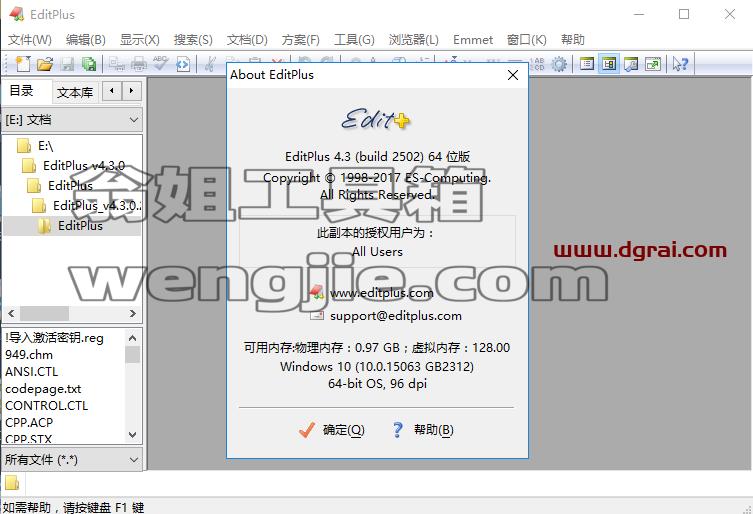
Task: Open the 工具(G) menu
Action: click(x=354, y=39)
